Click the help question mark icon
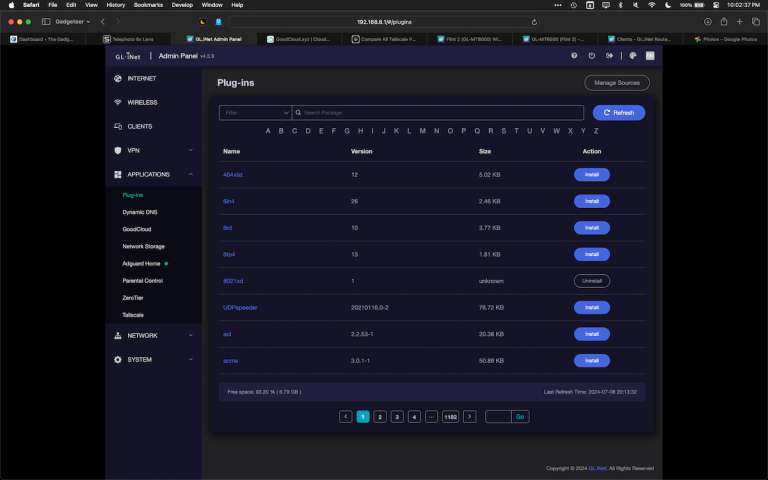768x480 pixels. click(574, 56)
